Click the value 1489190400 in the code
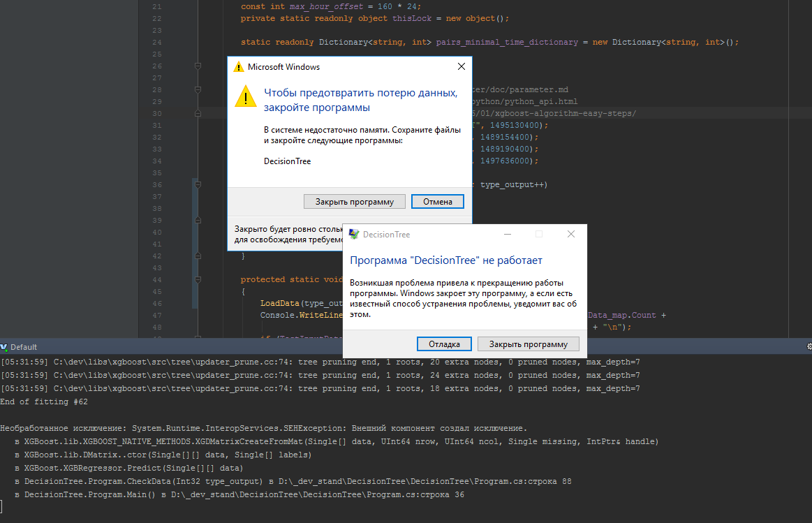The width and height of the screenshot is (812, 523). (505, 149)
